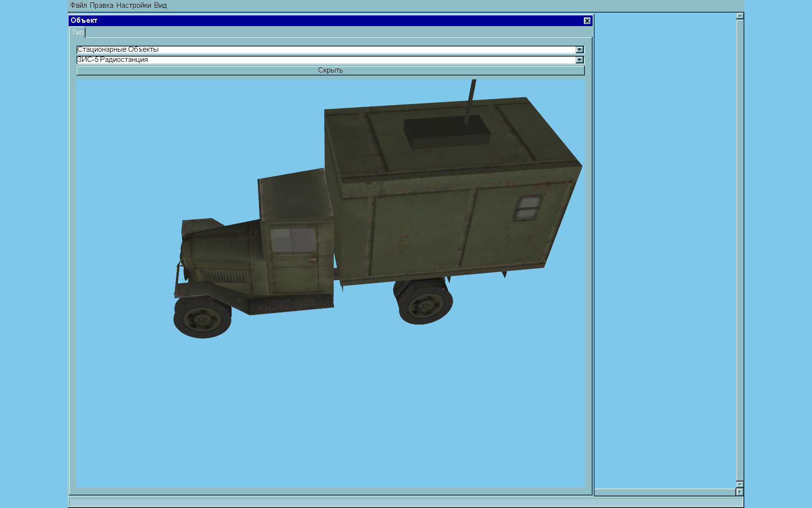The width and height of the screenshot is (812, 508).
Task: Close the Объект dialog window
Action: click(x=587, y=20)
